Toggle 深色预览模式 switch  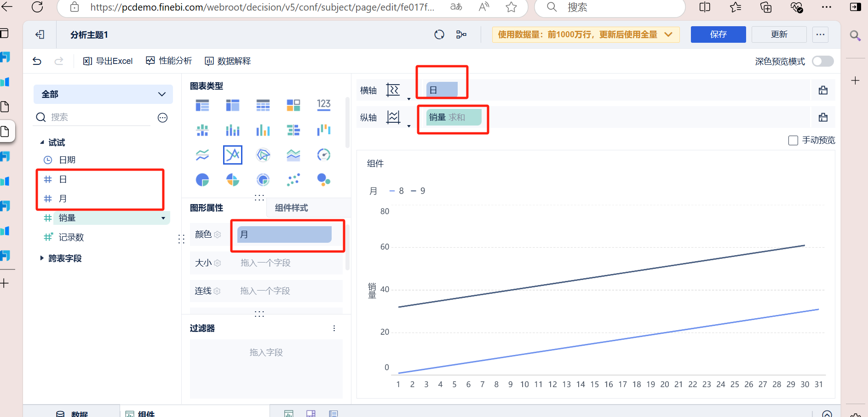822,61
